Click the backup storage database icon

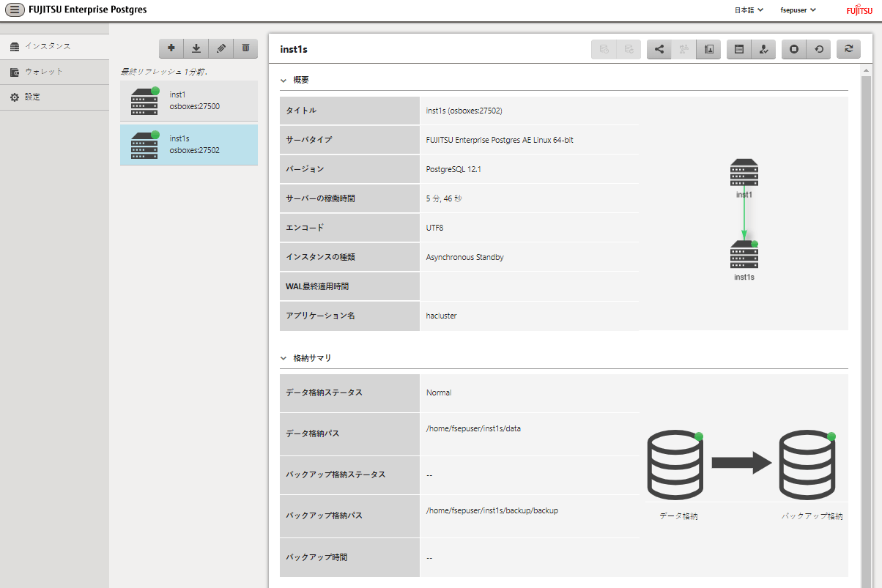(x=807, y=466)
